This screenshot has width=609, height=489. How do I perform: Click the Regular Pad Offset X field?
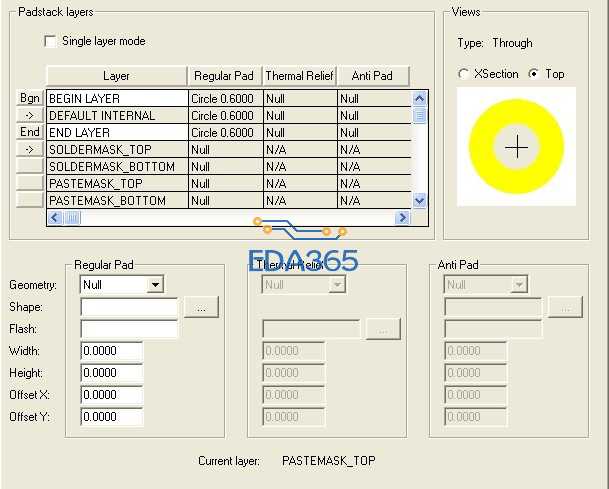coord(112,395)
